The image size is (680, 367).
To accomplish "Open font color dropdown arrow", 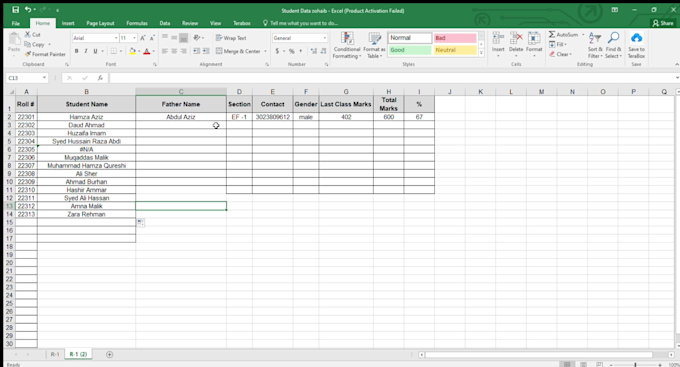I will pos(154,51).
